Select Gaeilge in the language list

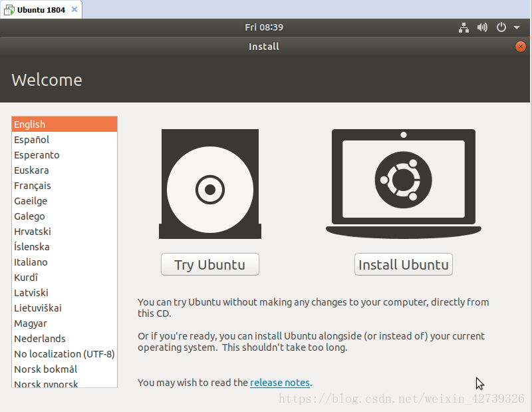point(65,201)
